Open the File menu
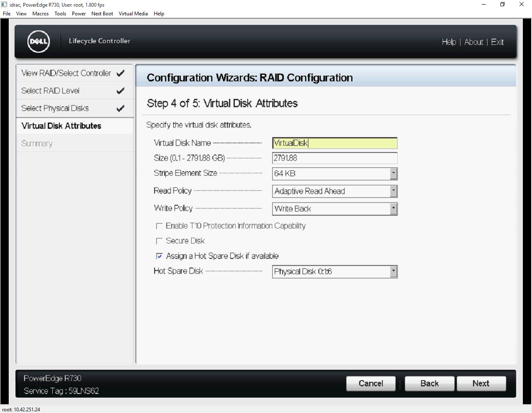The height and width of the screenshot is (413, 532). [x=7, y=13]
